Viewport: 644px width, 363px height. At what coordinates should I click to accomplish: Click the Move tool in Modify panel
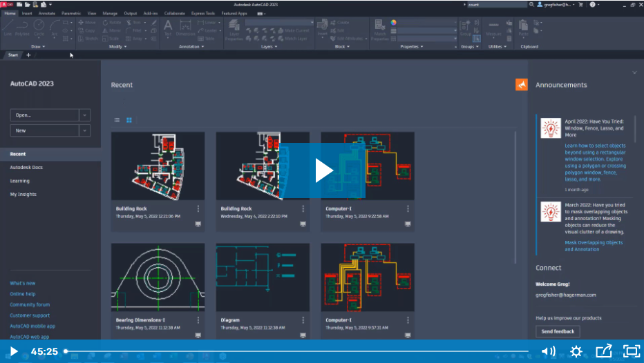(86, 23)
